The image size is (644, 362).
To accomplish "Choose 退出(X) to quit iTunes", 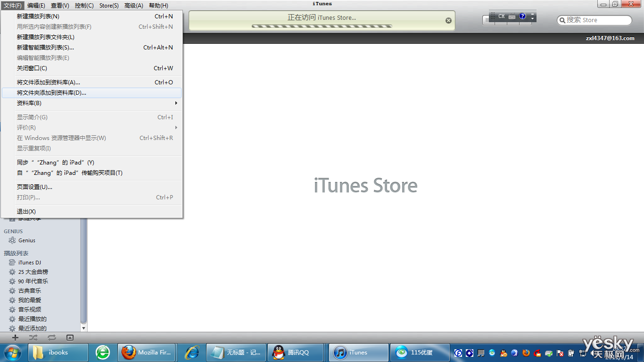I will tap(92, 212).
